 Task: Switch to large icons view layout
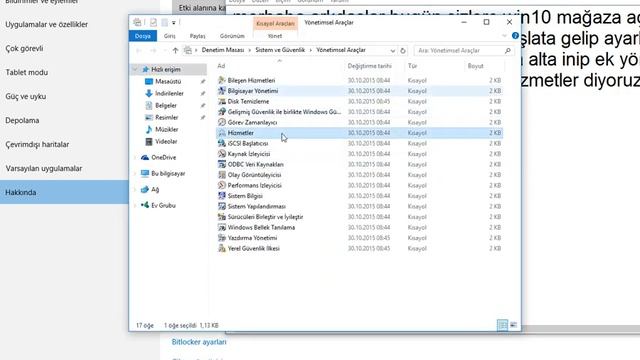pyautogui.click(x=513, y=325)
